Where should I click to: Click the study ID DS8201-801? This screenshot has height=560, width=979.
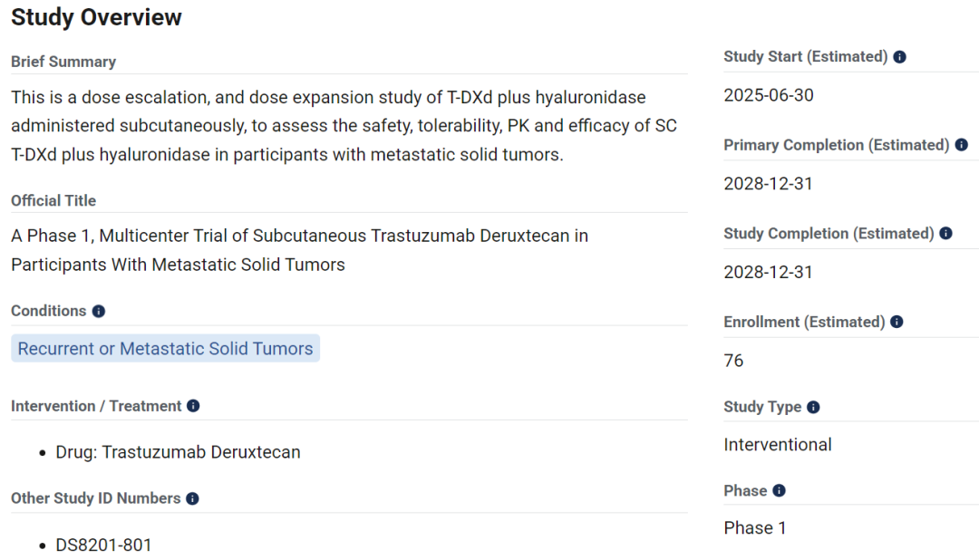click(x=103, y=545)
